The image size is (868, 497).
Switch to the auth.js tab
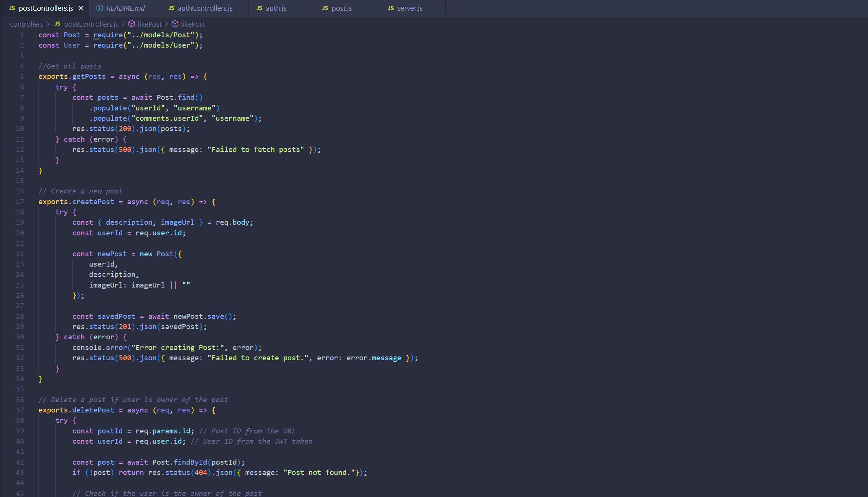pos(276,8)
